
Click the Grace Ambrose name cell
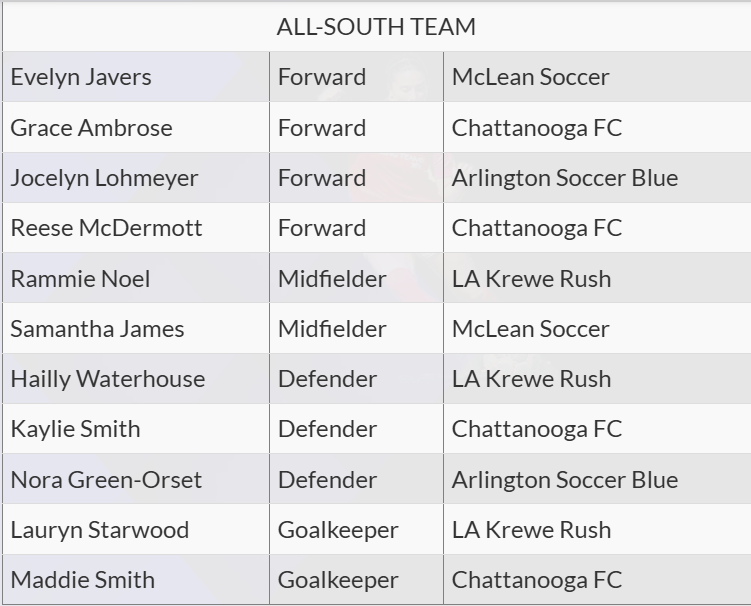coord(91,128)
